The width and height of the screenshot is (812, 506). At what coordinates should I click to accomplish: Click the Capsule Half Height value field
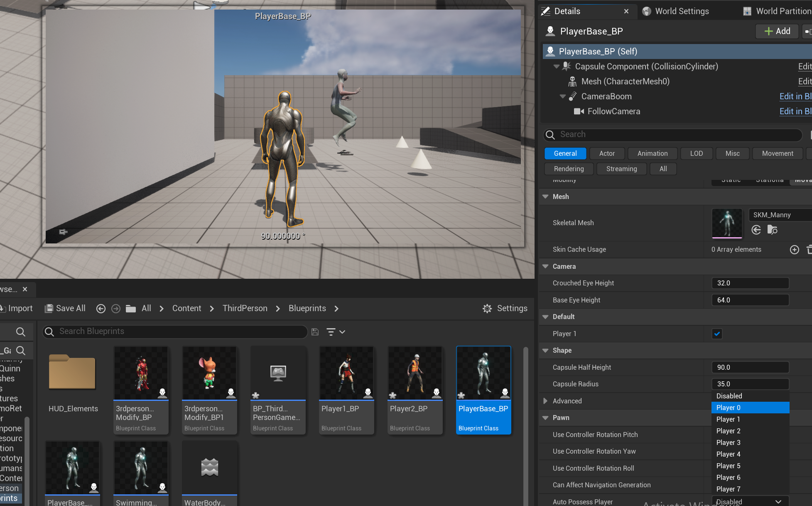[x=750, y=367]
